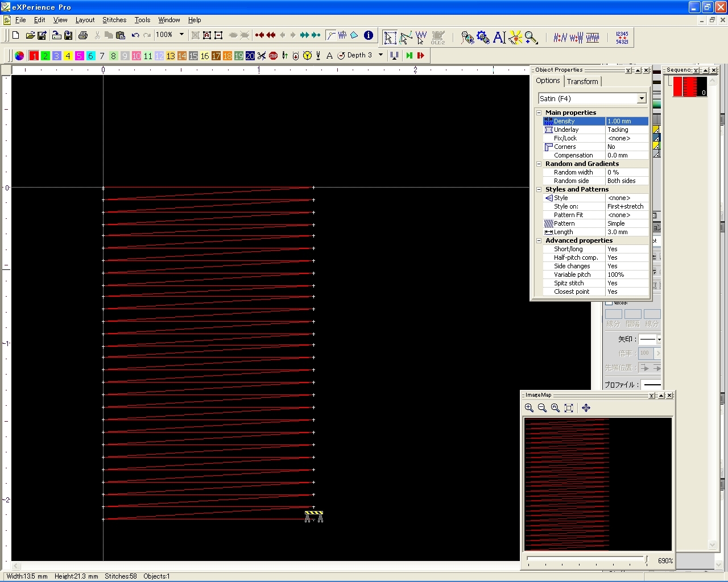
Task: Open the color wheel palette icon
Action: pyautogui.click(x=19, y=56)
